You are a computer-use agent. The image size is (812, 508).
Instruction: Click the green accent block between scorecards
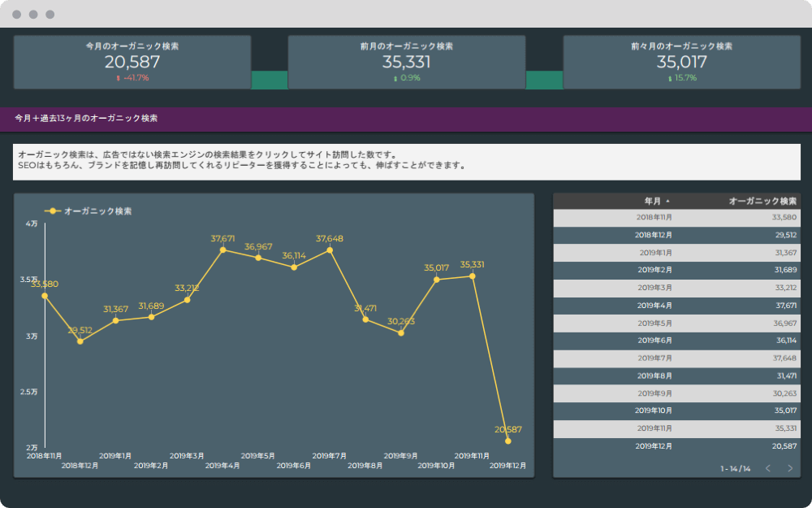pos(268,80)
